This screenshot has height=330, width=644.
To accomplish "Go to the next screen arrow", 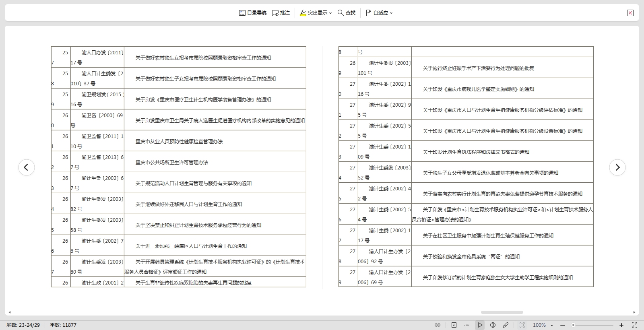I will click(617, 167).
